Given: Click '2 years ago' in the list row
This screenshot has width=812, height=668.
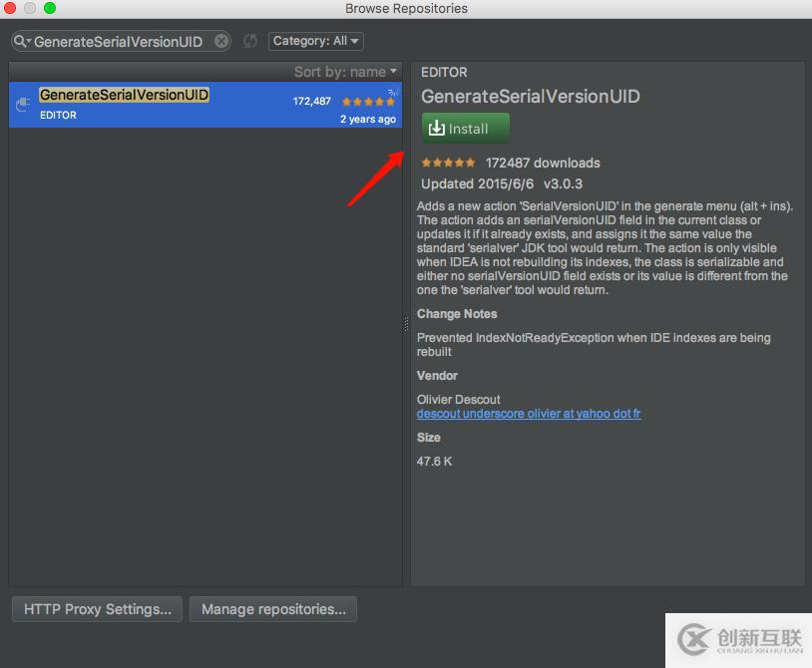Looking at the screenshot, I should click(368, 119).
